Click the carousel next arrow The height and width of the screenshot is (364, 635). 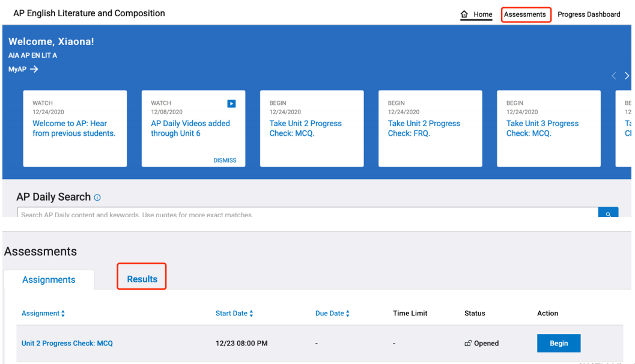click(627, 76)
